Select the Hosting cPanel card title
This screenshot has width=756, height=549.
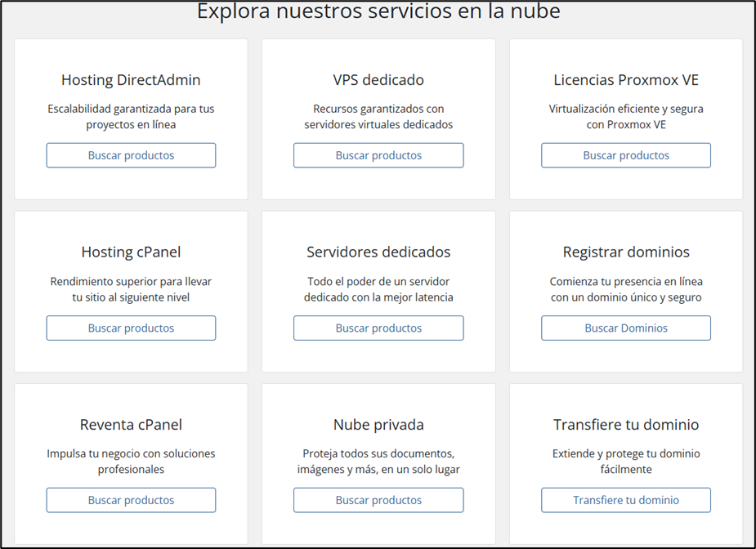pyautogui.click(x=131, y=252)
